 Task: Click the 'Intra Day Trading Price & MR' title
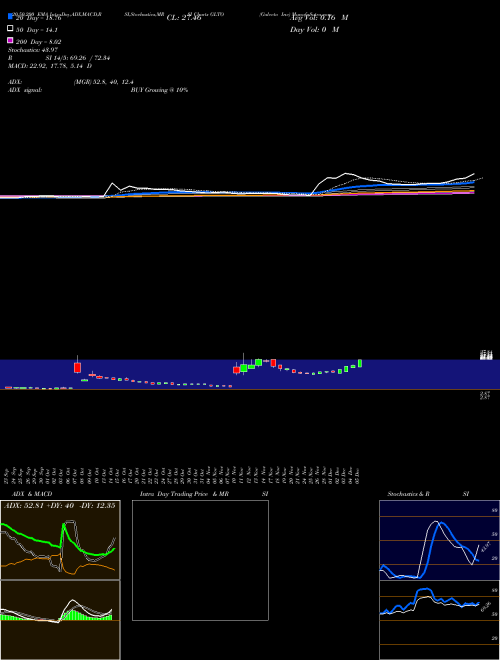pos(184,494)
